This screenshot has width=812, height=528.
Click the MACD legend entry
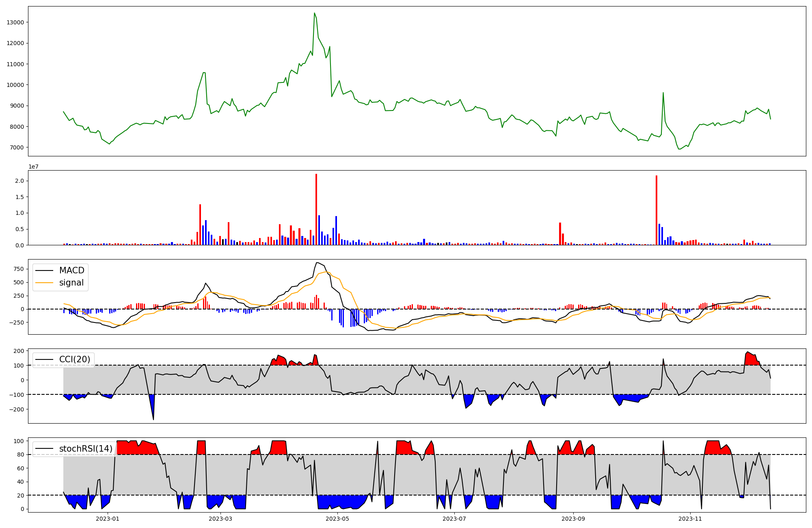coord(71,270)
